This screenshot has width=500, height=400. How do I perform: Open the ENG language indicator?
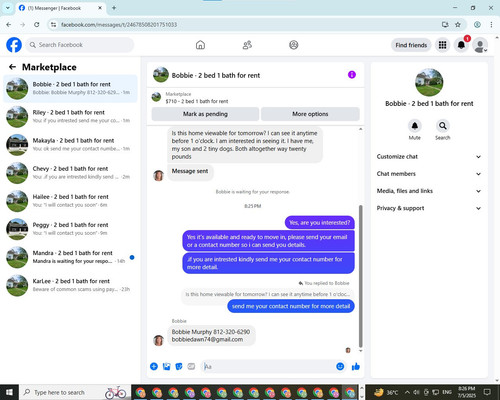click(447, 392)
